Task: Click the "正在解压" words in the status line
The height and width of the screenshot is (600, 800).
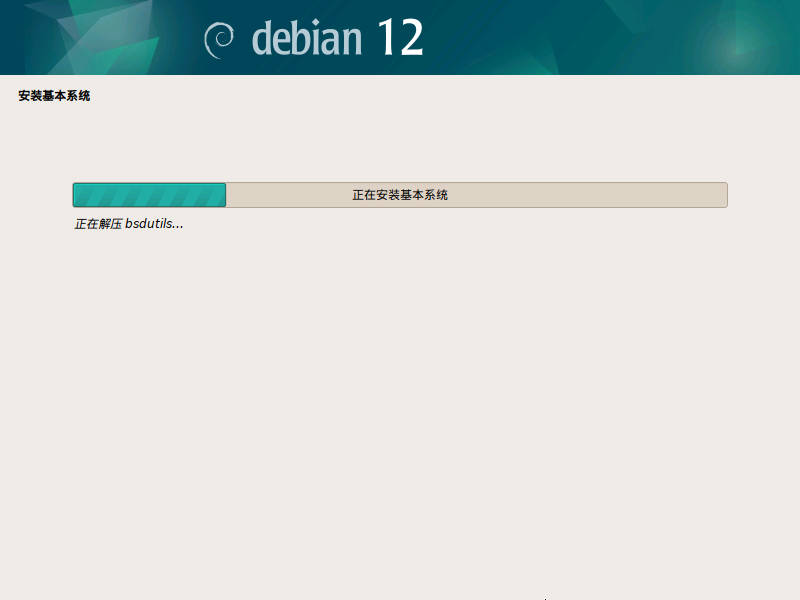Action: (x=98, y=224)
